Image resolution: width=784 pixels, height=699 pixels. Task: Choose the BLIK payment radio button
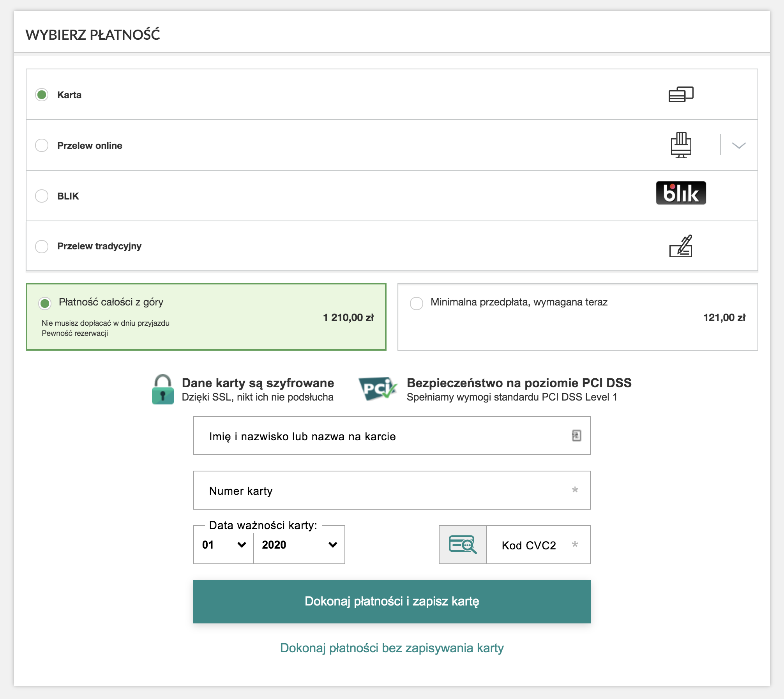point(42,196)
